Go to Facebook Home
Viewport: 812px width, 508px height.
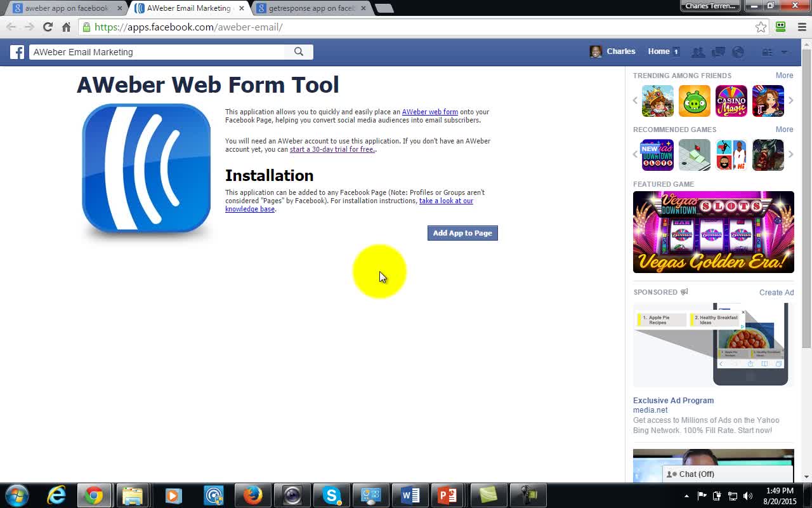click(x=658, y=51)
